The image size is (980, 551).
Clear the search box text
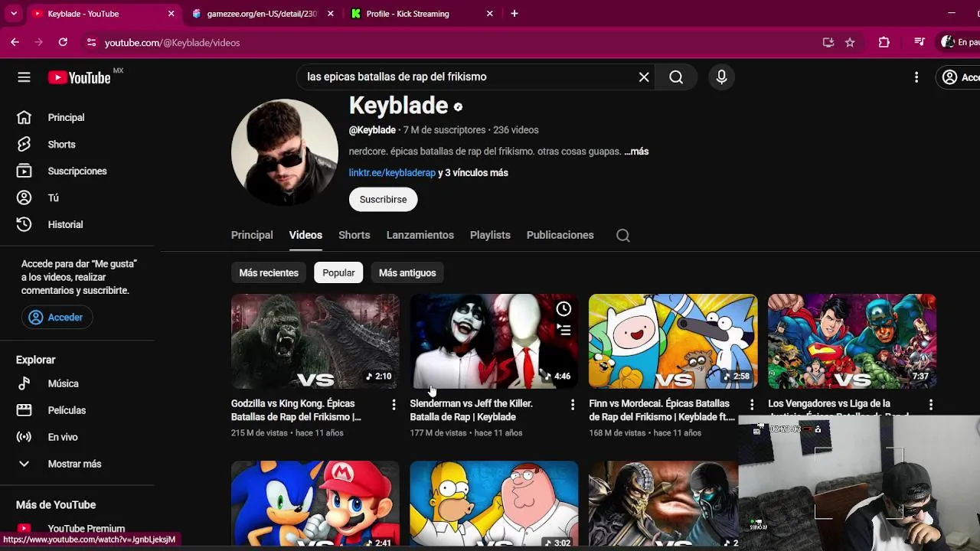(x=644, y=77)
